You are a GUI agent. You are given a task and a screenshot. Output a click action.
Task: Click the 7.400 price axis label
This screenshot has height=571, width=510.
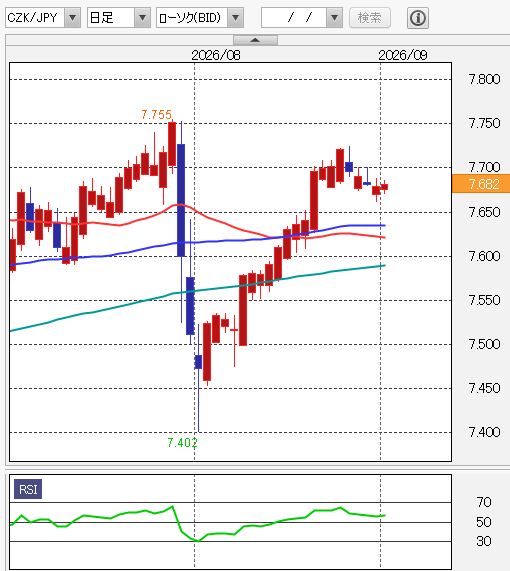(x=484, y=432)
